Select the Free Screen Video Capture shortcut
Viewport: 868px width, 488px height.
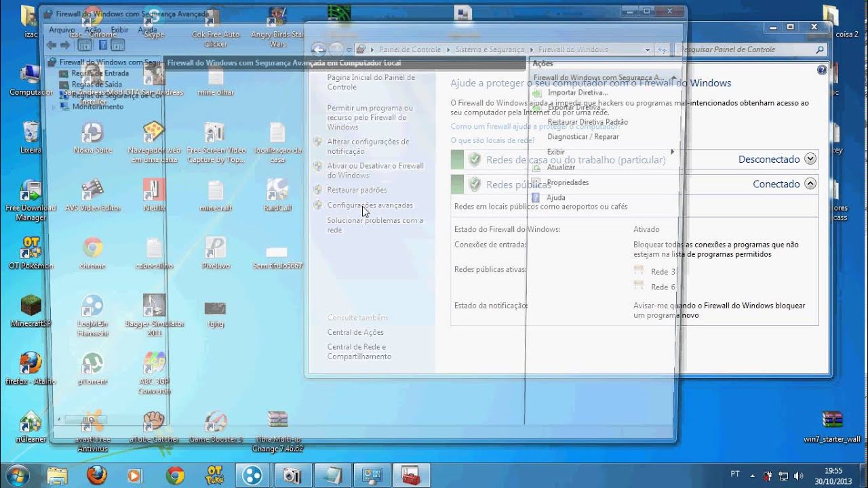click(x=216, y=142)
